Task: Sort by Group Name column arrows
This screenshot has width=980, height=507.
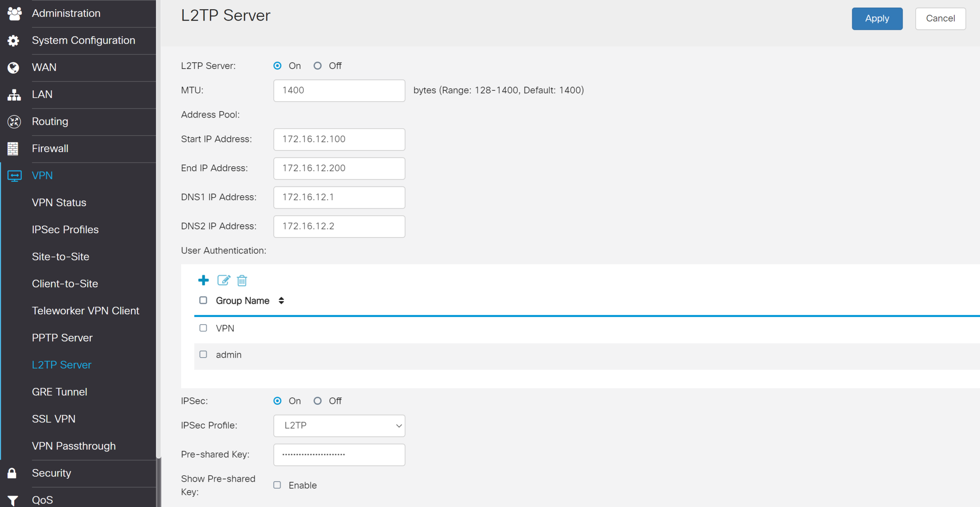Action: tap(281, 301)
